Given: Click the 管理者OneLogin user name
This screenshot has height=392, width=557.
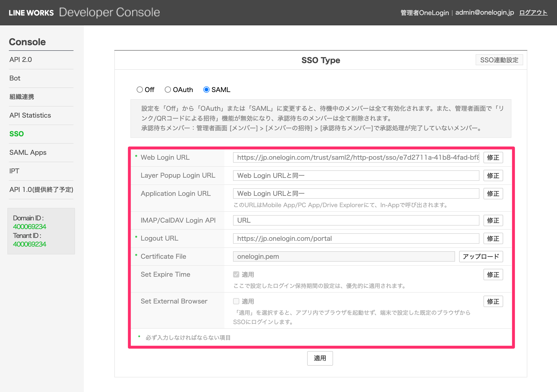Looking at the screenshot, I should point(424,13).
